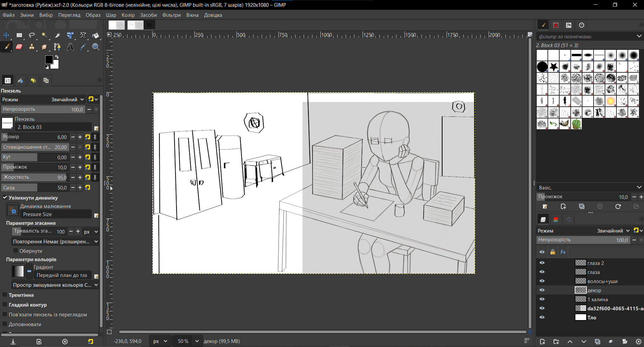Screen dimensions: 644x347
Task: Check Пов'язати пензель із переглядом
Action: click(x=5, y=314)
